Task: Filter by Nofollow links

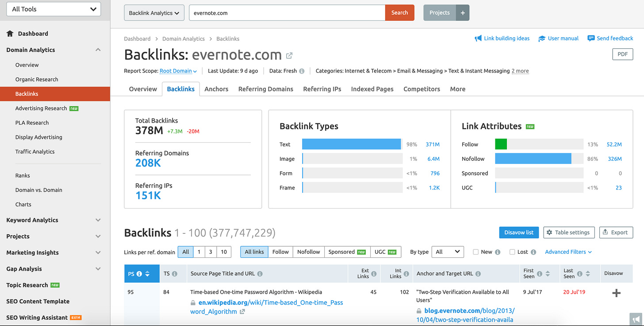Action: click(309, 252)
